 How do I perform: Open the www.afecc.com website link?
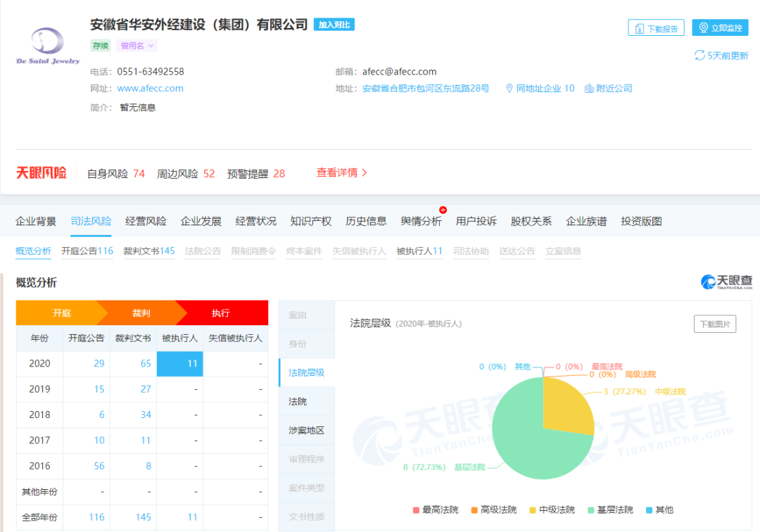pyautogui.click(x=150, y=89)
